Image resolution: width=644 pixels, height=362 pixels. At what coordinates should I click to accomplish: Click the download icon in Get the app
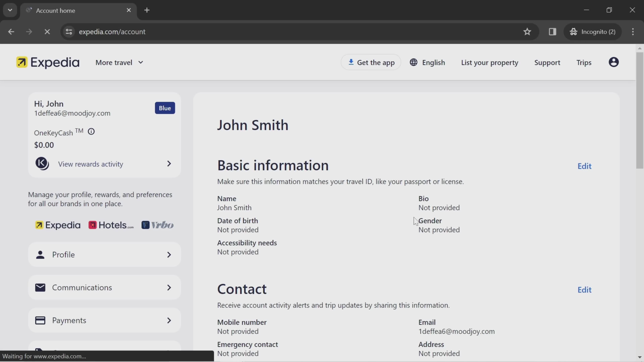pos(351,62)
